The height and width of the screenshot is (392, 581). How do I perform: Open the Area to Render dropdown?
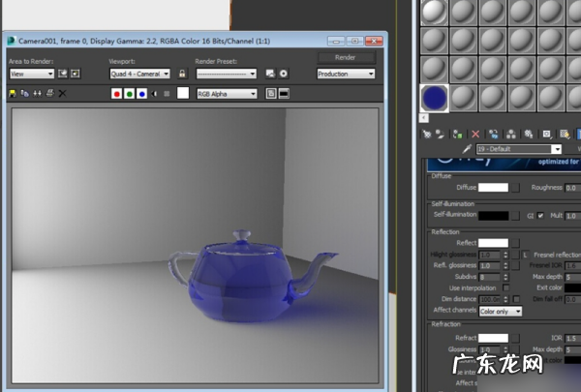tap(32, 74)
